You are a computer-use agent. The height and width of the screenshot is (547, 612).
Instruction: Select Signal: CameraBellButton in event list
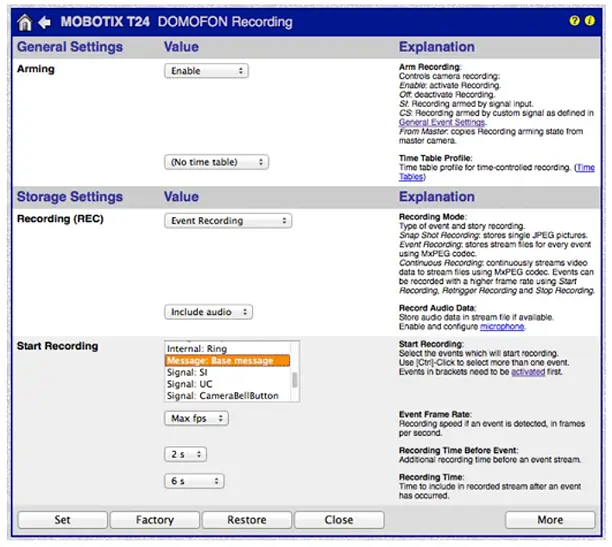[222, 396]
